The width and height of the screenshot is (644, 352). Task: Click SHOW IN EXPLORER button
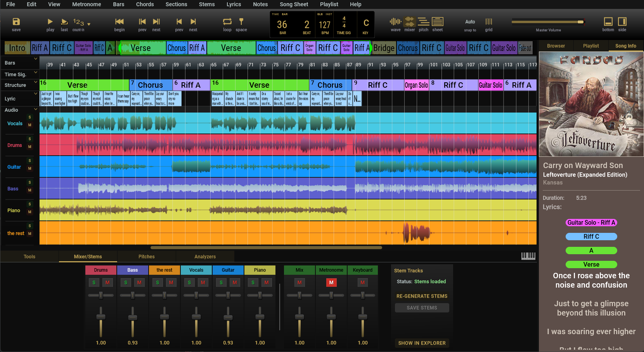point(422,343)
